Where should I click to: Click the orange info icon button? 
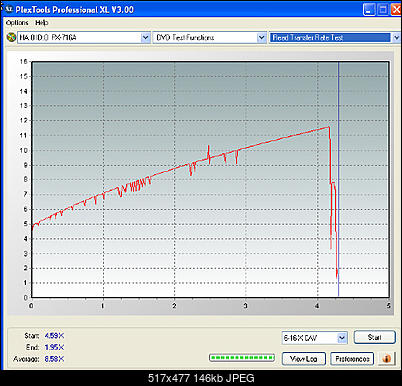point(386,359)
